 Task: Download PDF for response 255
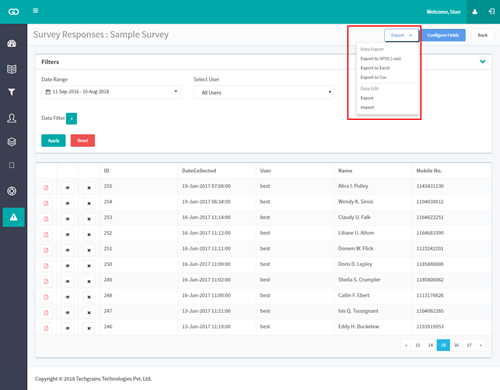46,188
